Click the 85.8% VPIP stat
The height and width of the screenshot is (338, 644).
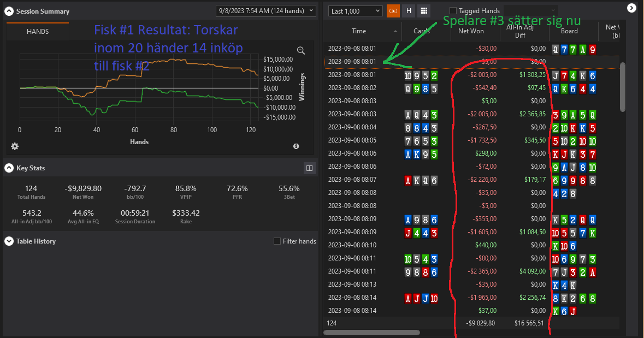186,192
